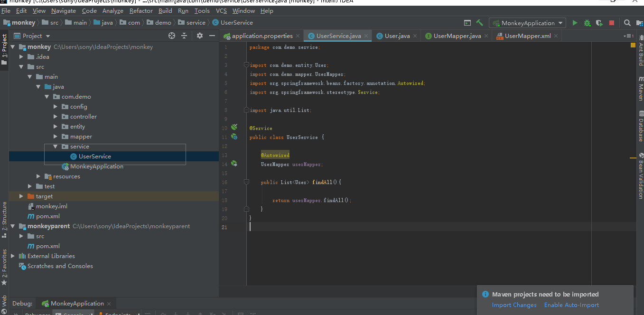Run the MonkeyApplication with the green play icon
Screen dimensions: 644x315
575,22
